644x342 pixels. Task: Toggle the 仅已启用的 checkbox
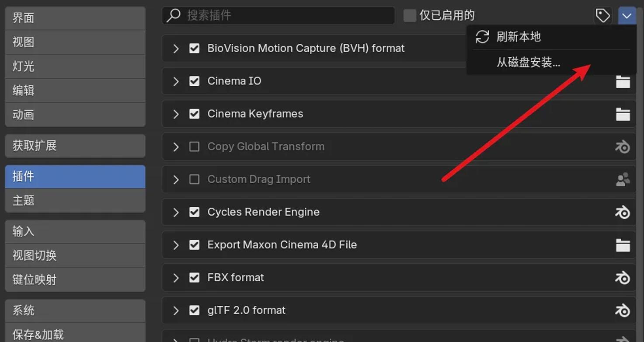click(x=410, y=16)
